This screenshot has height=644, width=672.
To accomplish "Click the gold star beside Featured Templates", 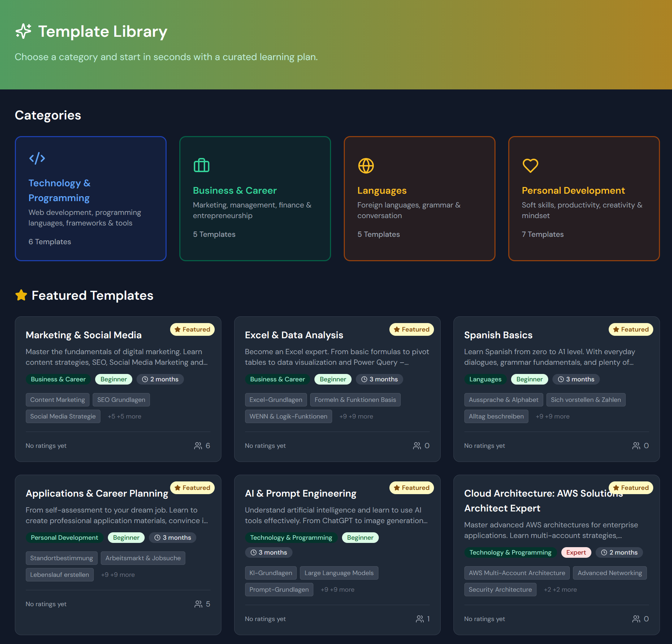I will (21, 295).
